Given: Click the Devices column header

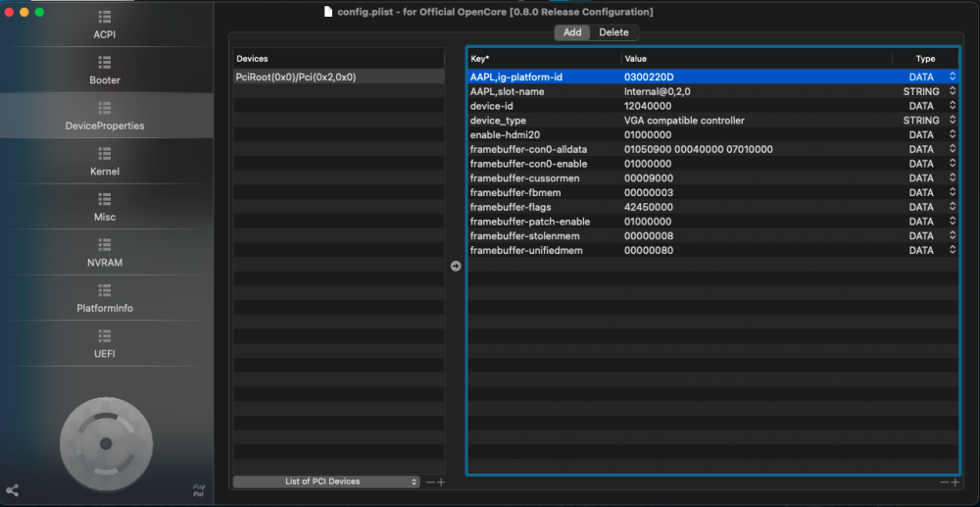Looking at the screenshot, I should click(x=339, y=59).
